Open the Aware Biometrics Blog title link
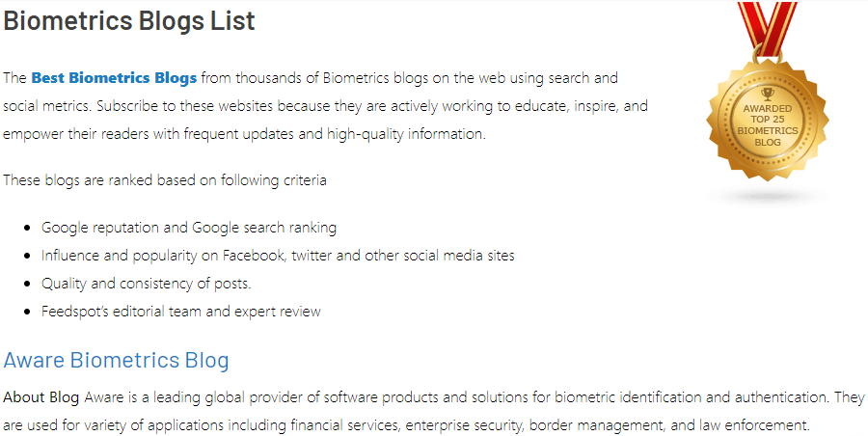This screenshot has width=868, height=436. click(117, 361)
